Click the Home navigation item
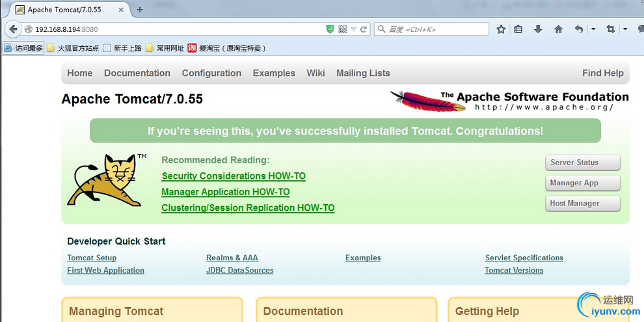Screen dimensions: 644x322 tap(79, 73)
